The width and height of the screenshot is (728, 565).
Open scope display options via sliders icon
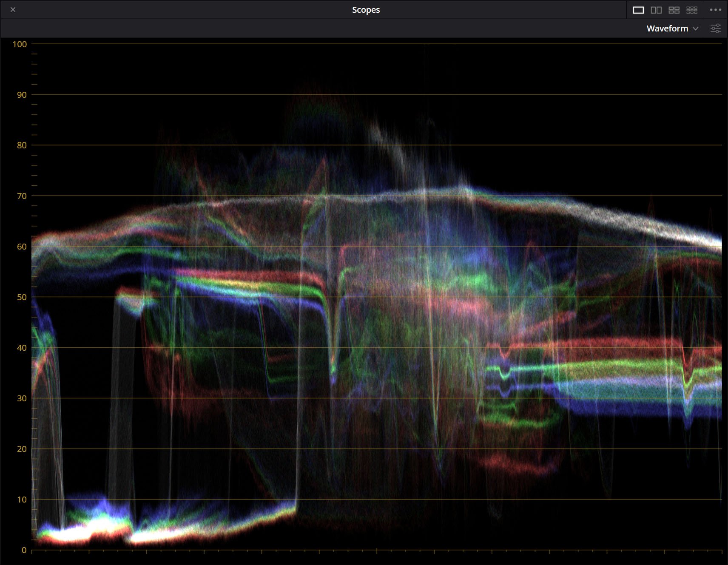(716, 28)
